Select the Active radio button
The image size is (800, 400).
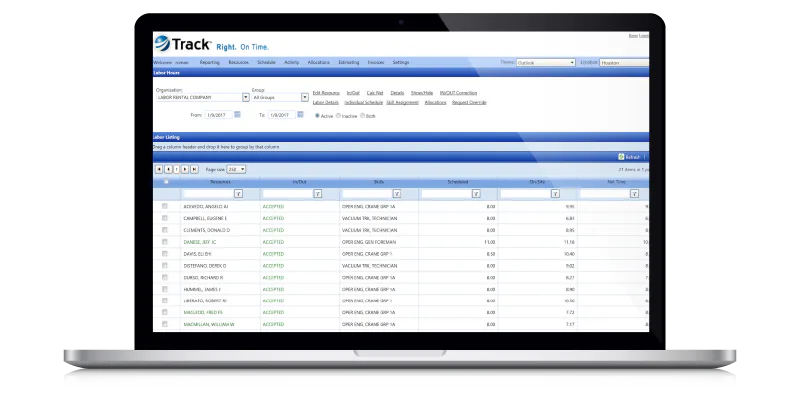tap(317, 116)
